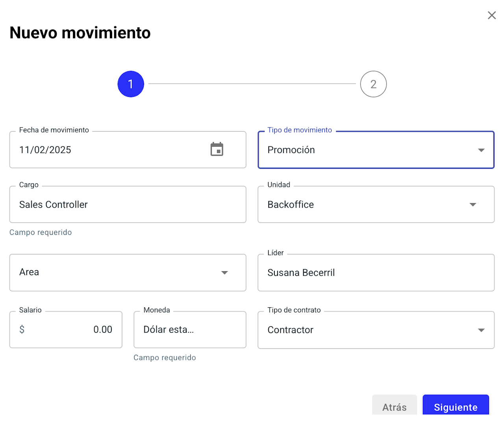
Task: Expand the Backoffice unit selector
Action: [362, 205]
